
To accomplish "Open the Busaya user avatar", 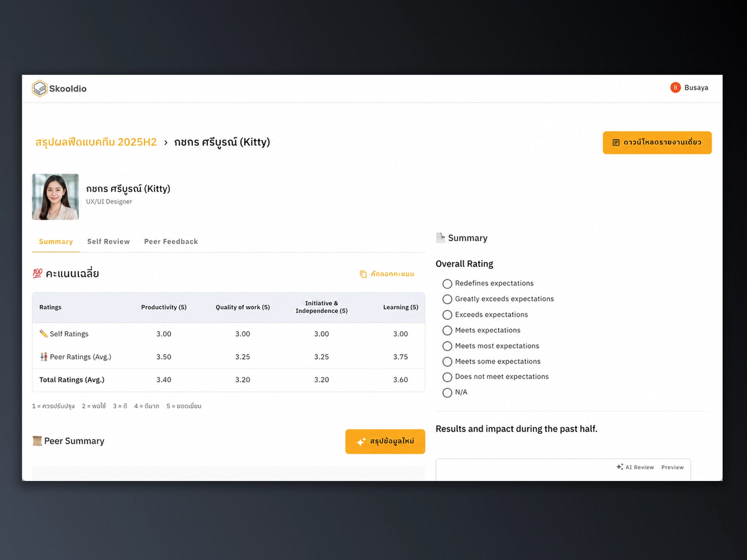I will point(675,88).
